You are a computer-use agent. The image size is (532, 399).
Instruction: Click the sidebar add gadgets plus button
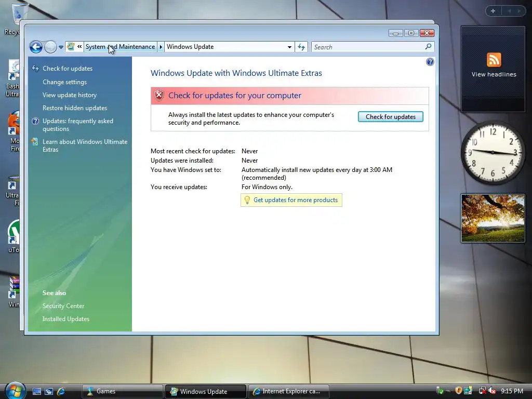click(493, 11)
